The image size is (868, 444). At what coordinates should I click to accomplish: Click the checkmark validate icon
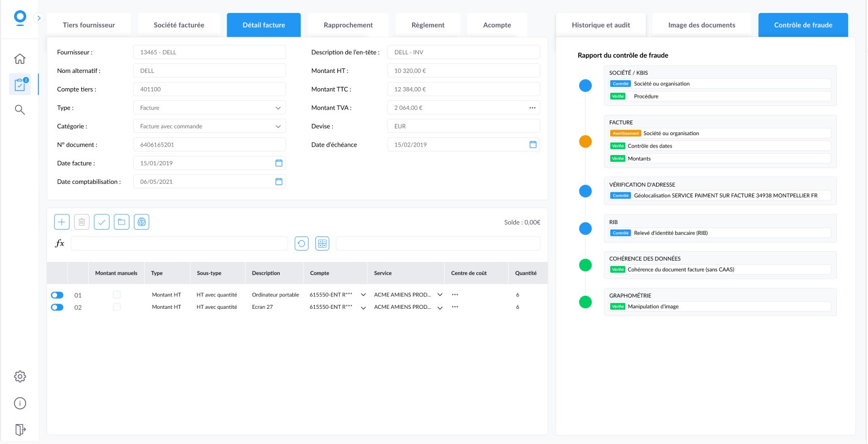tap(102, 222)
